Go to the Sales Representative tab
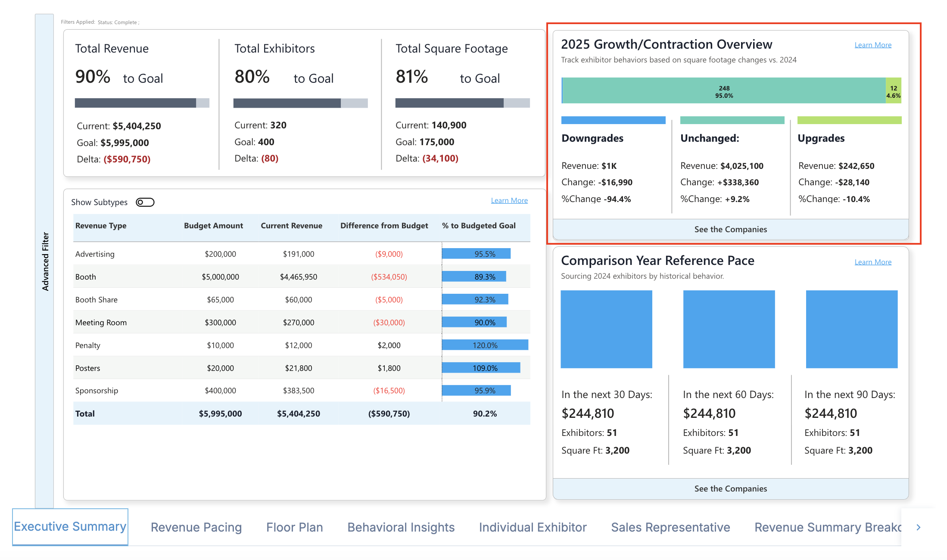The width and height of the screenshot is (947, 560). [x=670, y=527]
